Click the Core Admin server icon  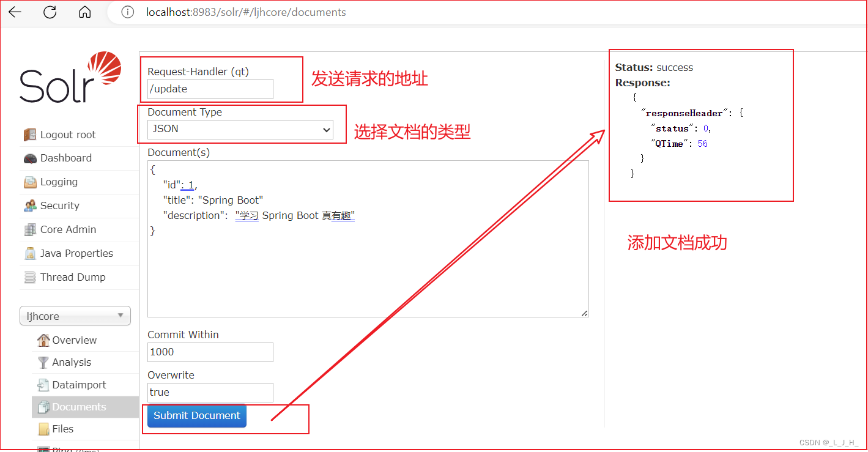tap(30, 230)
